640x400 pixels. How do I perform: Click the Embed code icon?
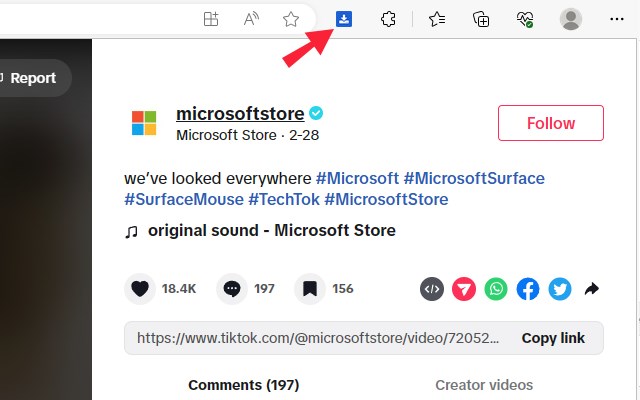(432, 289)
